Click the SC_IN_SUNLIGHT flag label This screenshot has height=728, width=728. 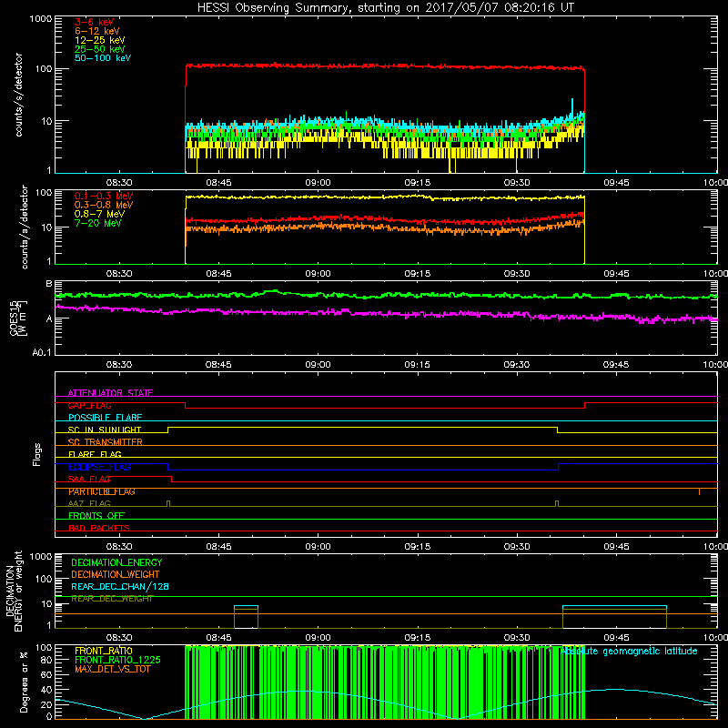click(x=105, y=430)
